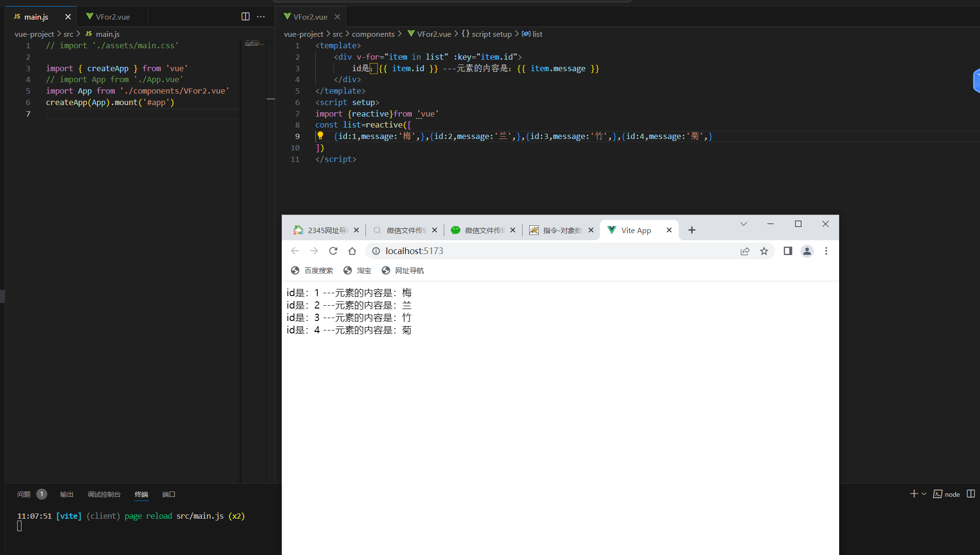
Task: Open the 网址导航 bookmark
Action: click(403, 270)
